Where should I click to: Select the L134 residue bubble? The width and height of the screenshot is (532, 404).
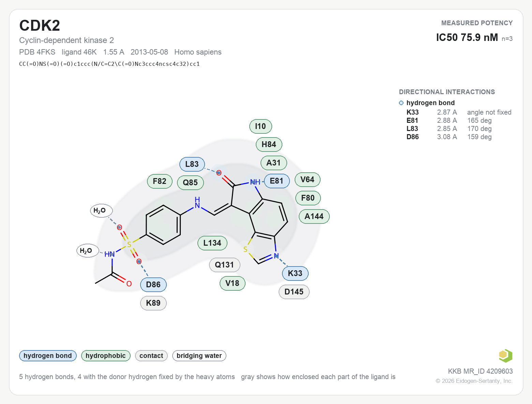pos(212,243)
